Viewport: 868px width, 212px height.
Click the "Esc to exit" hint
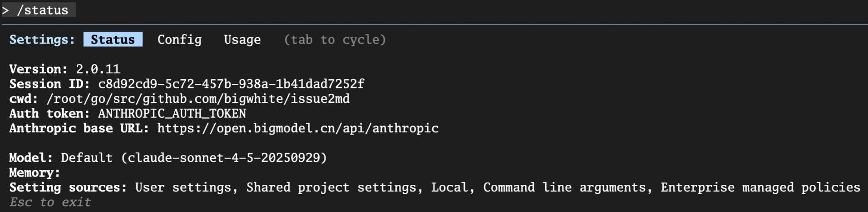pos(50,202)
